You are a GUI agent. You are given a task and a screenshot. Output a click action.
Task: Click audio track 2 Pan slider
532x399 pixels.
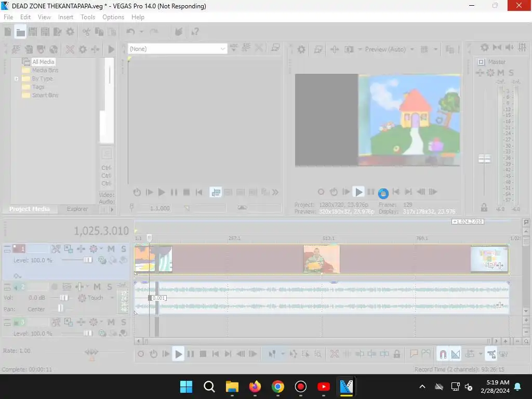click(60, 308)
